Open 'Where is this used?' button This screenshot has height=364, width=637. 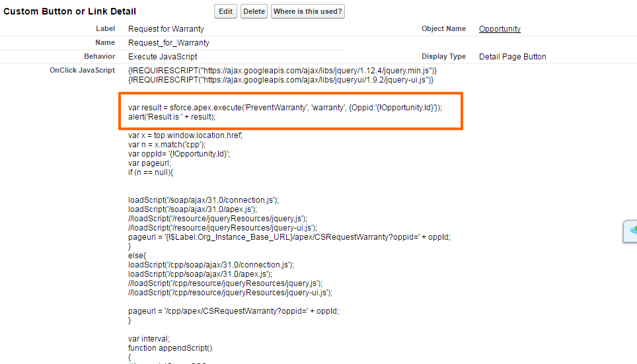pos(307,11)
